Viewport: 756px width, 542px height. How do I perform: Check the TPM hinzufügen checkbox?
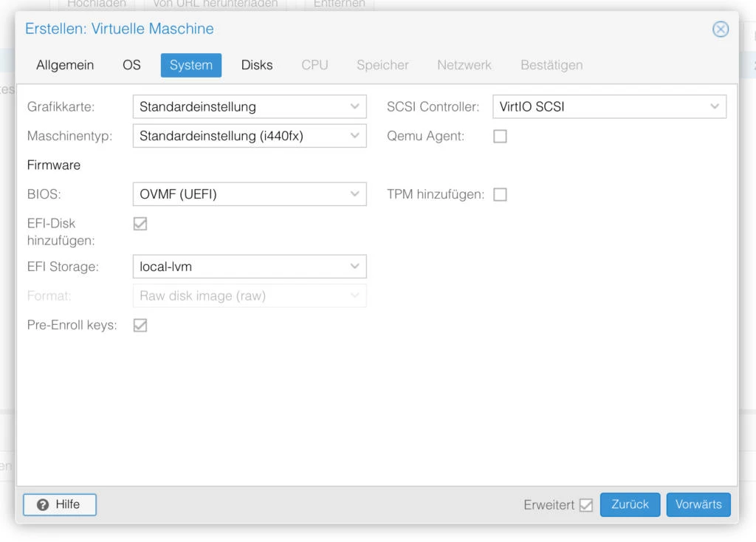coord(500,195)
